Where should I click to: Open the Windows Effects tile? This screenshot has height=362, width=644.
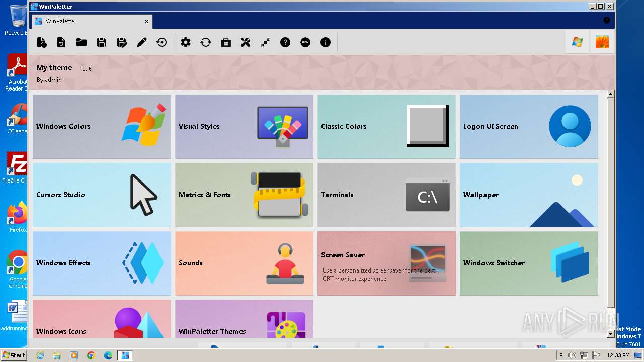102,263
